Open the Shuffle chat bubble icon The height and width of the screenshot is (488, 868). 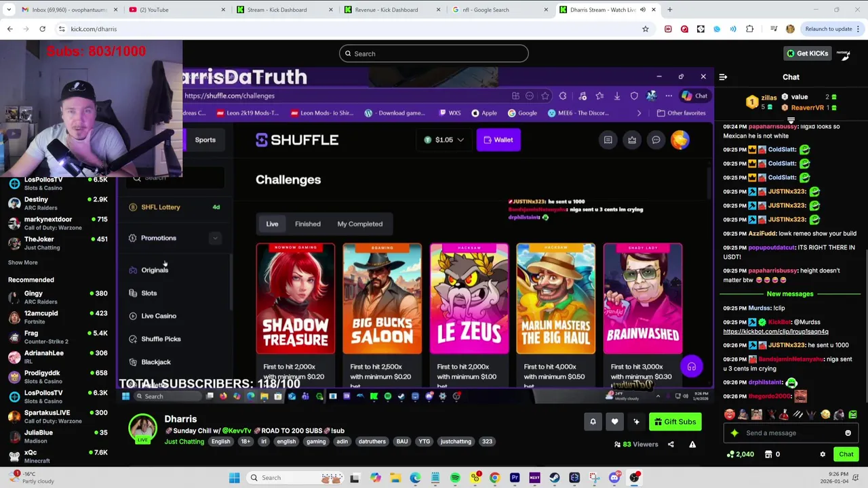click(656, 140)
